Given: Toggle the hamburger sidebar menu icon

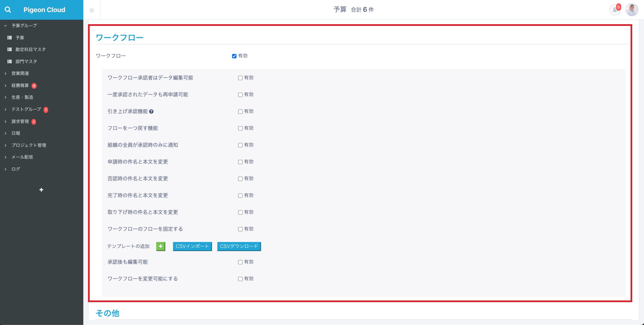Looking at the screenshot, I should 92,10.
